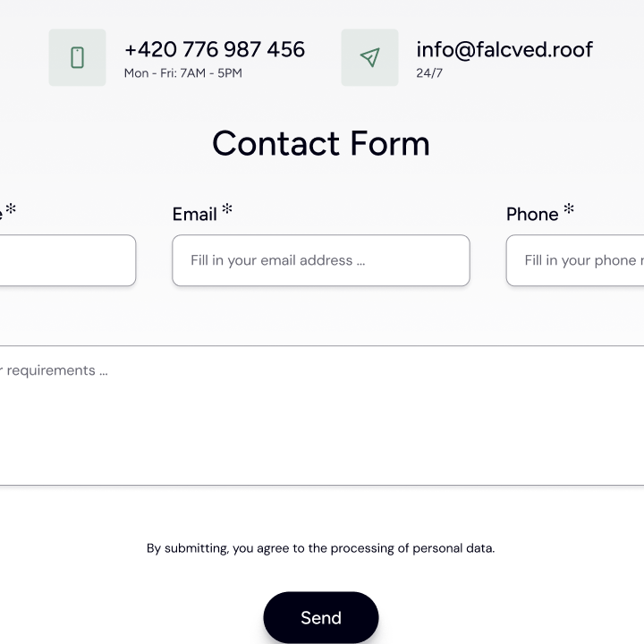Click the asterisk of the leftmost label
The width and height of the screenshot is (644, 644).
11,209
